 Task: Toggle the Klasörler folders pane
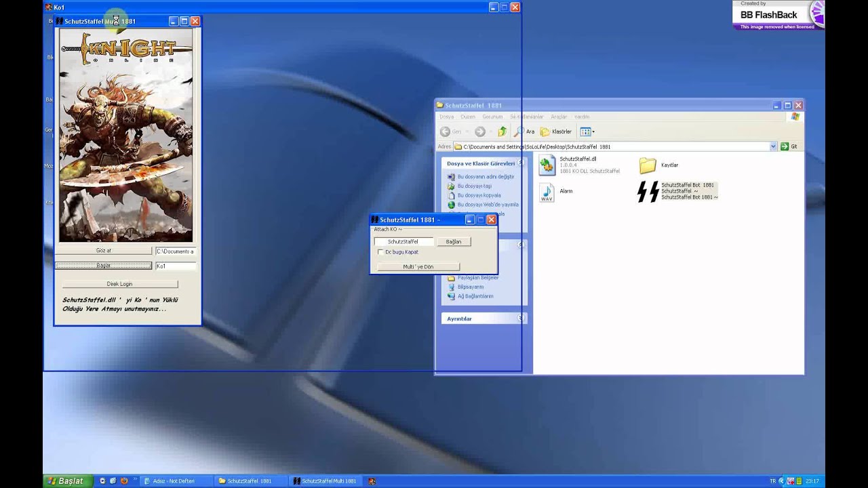556,131
